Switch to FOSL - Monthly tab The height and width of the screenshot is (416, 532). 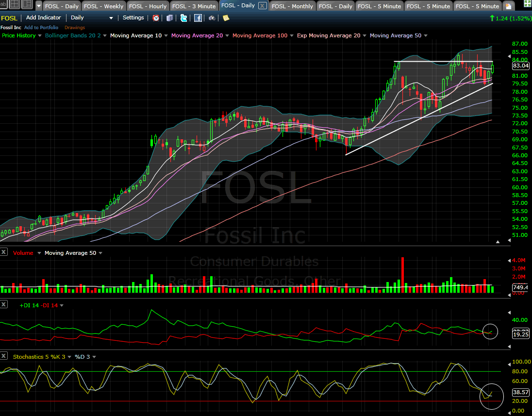tap(292, 6)
